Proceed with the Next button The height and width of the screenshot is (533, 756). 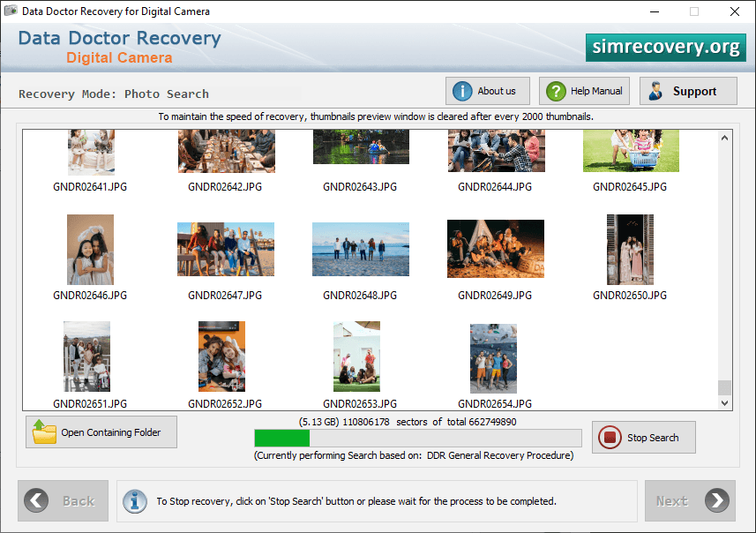point(690,500)
